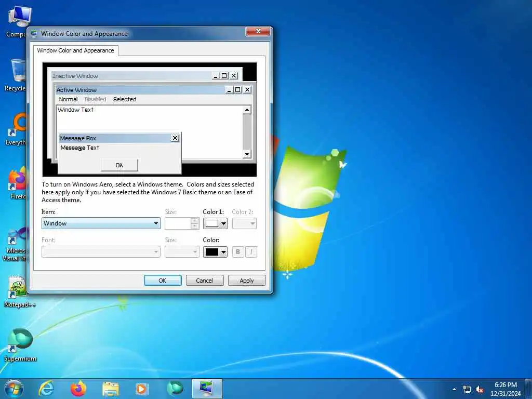Click the Window Text area in preview
The image size is (532, 399).
(x=76, y=110)
